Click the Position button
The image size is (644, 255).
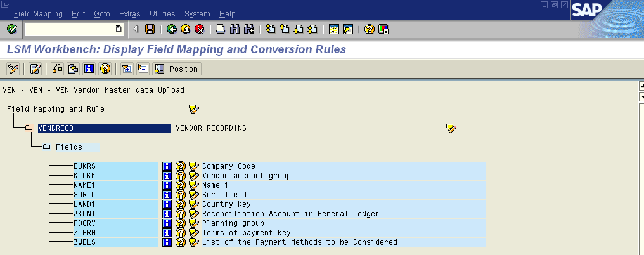[x=176, y=69]
